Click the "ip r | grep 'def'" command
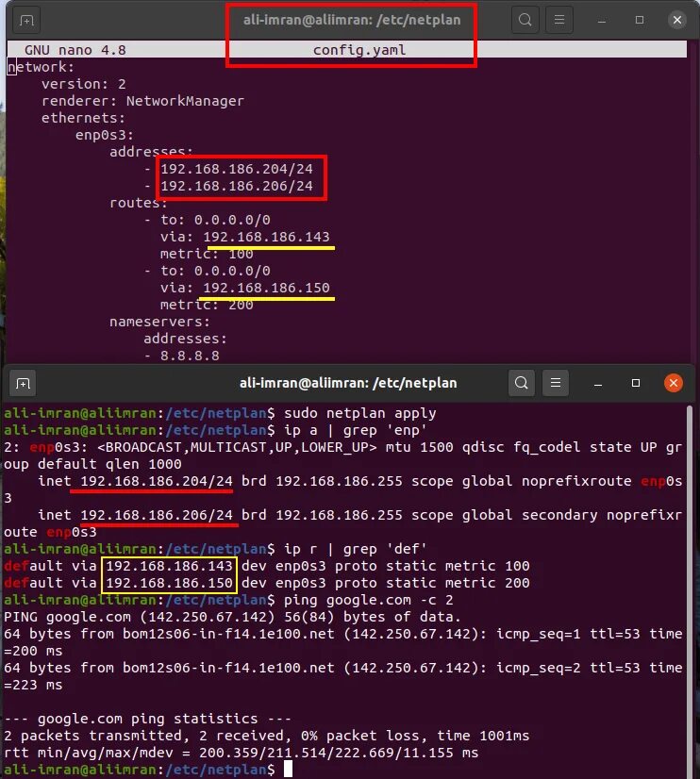700x779 pixels. (x=356, y=549)
